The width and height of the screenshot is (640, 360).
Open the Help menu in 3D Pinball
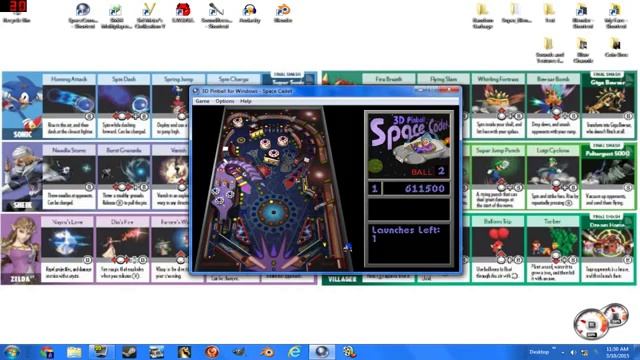(x=246, y=101)
